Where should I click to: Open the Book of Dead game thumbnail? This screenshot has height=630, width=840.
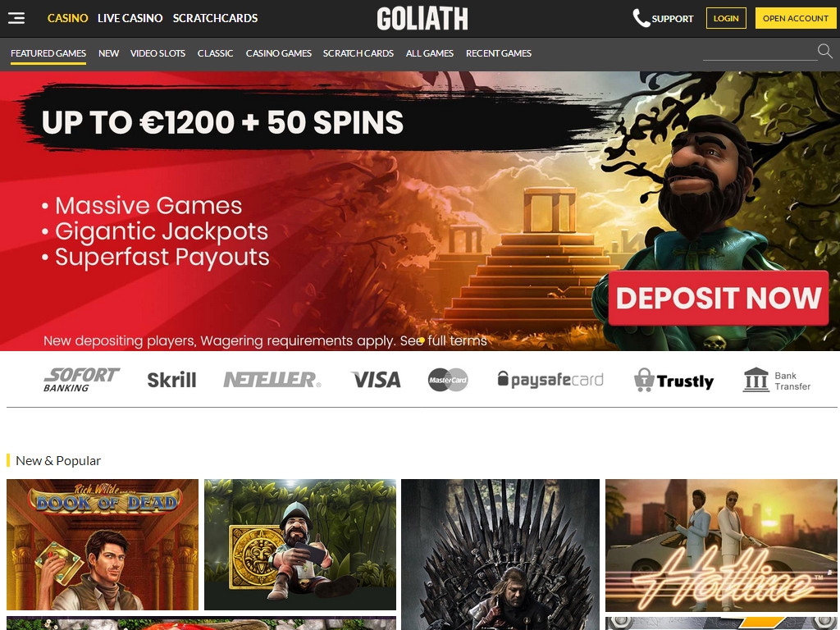[x=103, y=545]
